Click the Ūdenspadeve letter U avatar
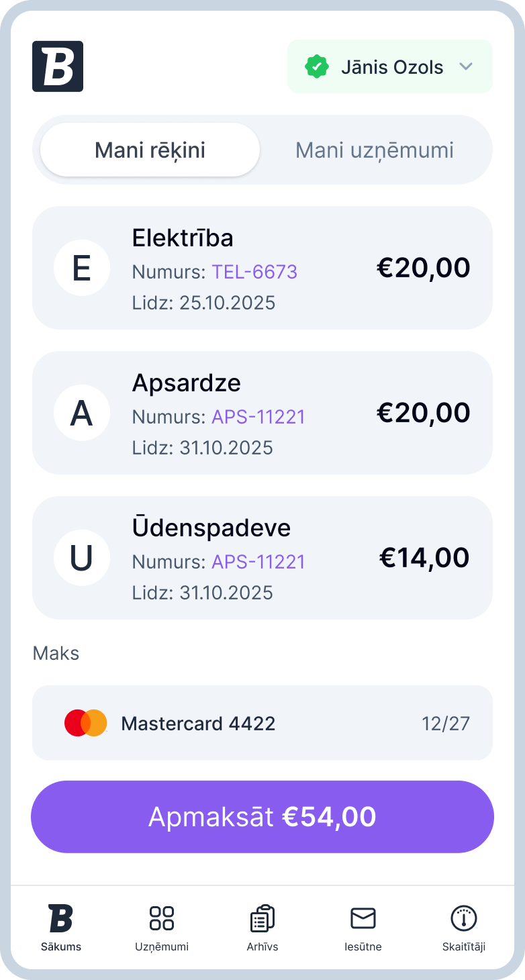Viewport: 525px width, 980px height. (x=82, y=558)
